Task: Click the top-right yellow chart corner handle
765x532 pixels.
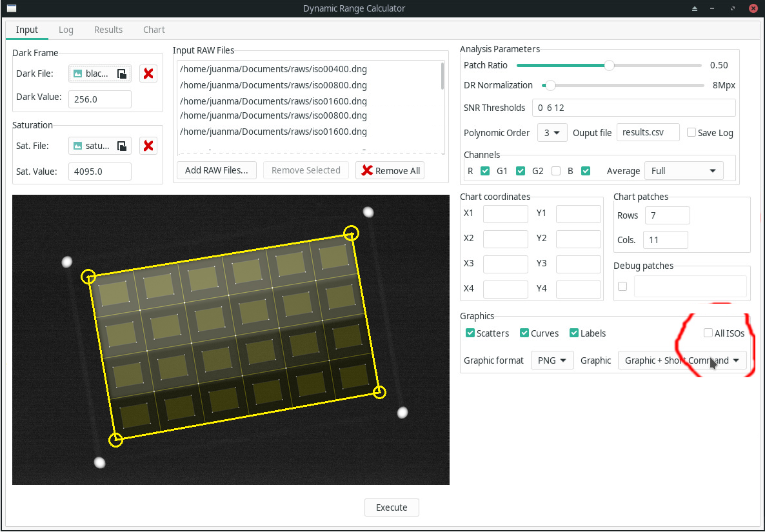Action: pos(351,233)
